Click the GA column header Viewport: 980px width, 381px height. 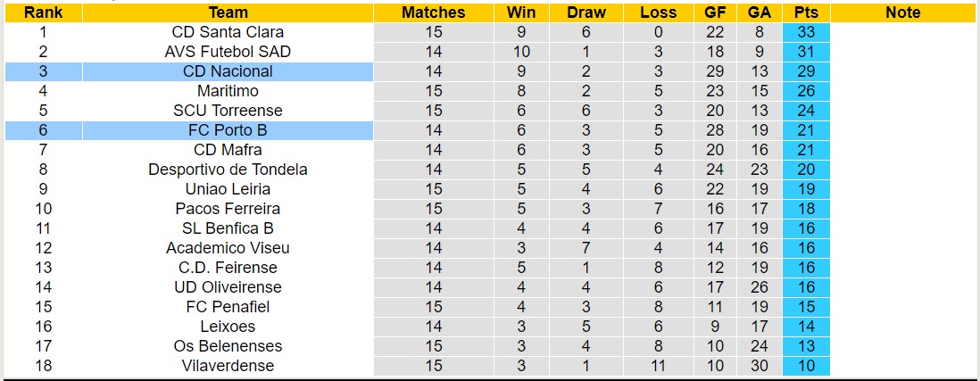pyautogui.click(x=760, y=12)
